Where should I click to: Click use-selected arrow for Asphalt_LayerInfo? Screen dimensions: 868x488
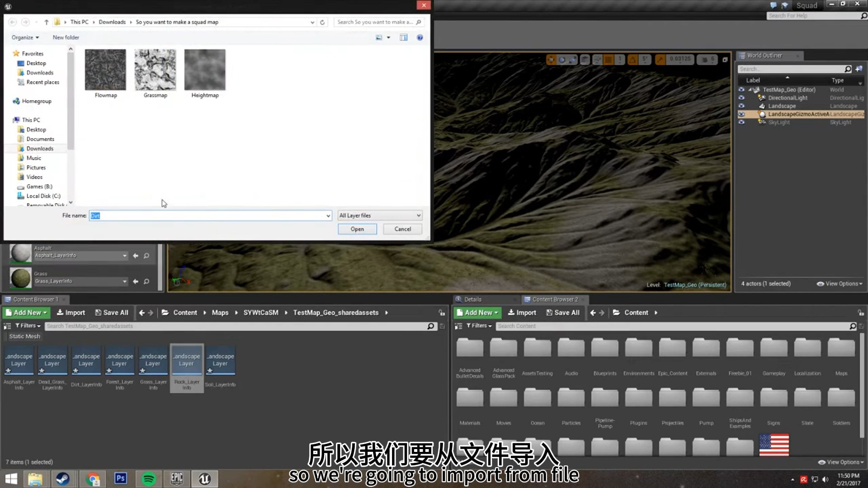click(x=136, y=256)
